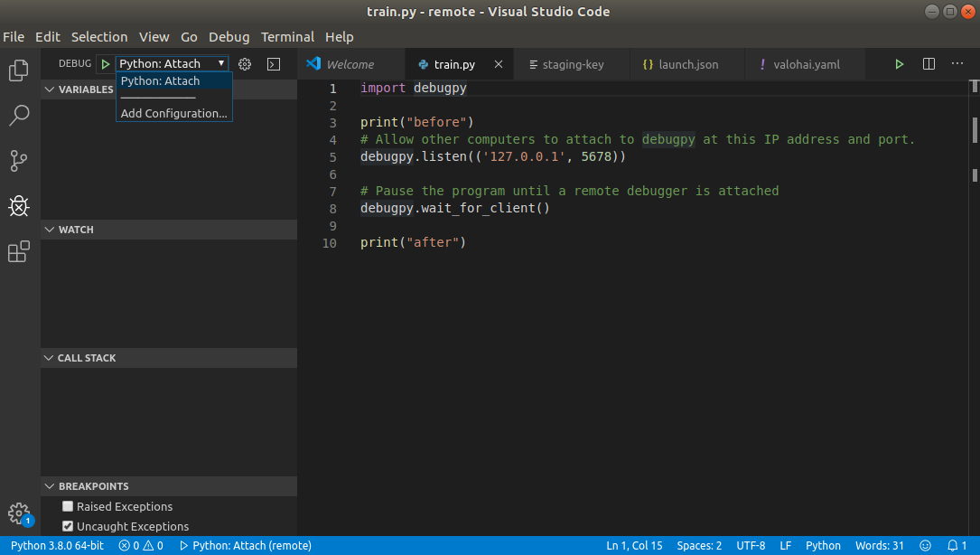Click line number 8 in gutter
This screenshot has width=980, height=555.
(333, 209)
